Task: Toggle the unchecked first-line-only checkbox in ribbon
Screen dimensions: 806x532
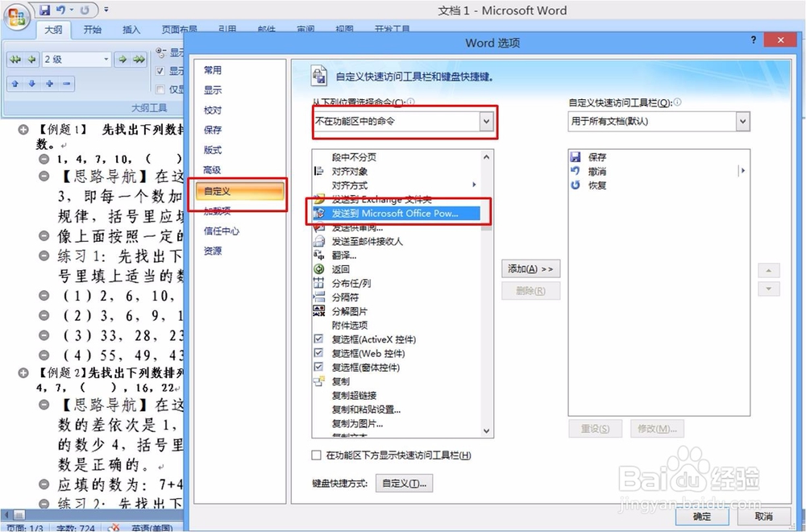Action: (160, 90)
